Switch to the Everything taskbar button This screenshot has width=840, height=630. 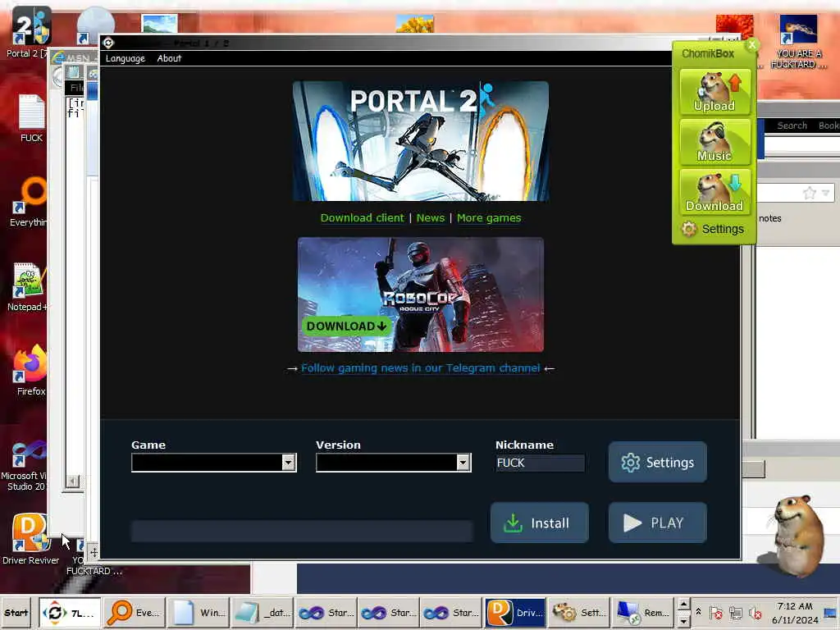(133, 613)
